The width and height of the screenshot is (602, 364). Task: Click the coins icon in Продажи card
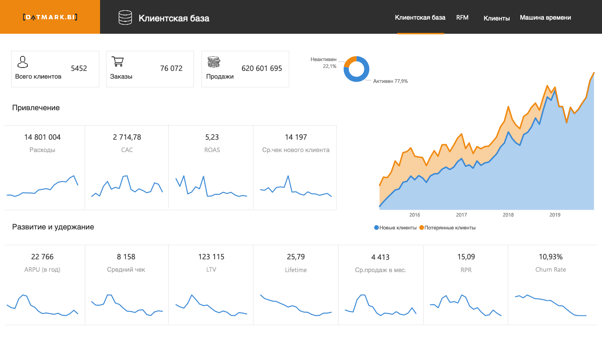pos(214,62)
